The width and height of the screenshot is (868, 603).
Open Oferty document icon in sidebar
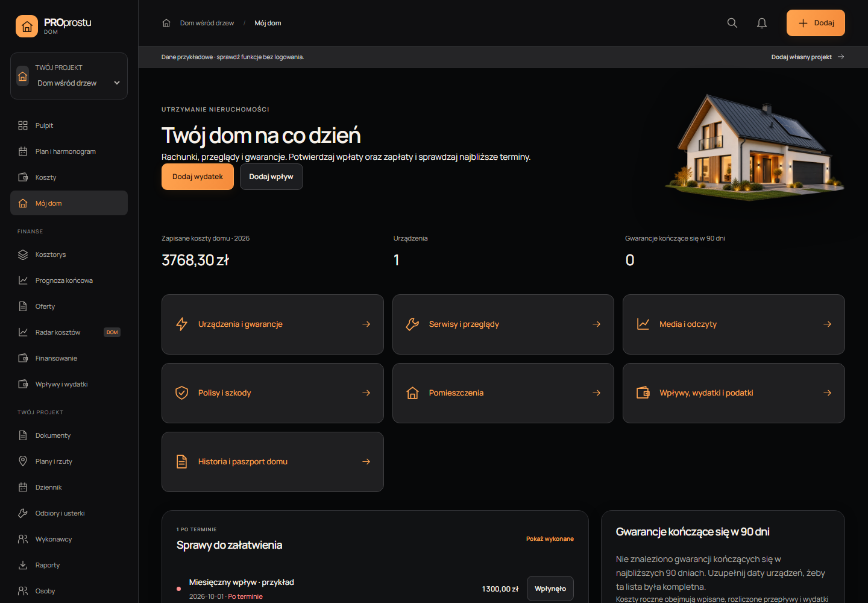(x=23, y=306)
